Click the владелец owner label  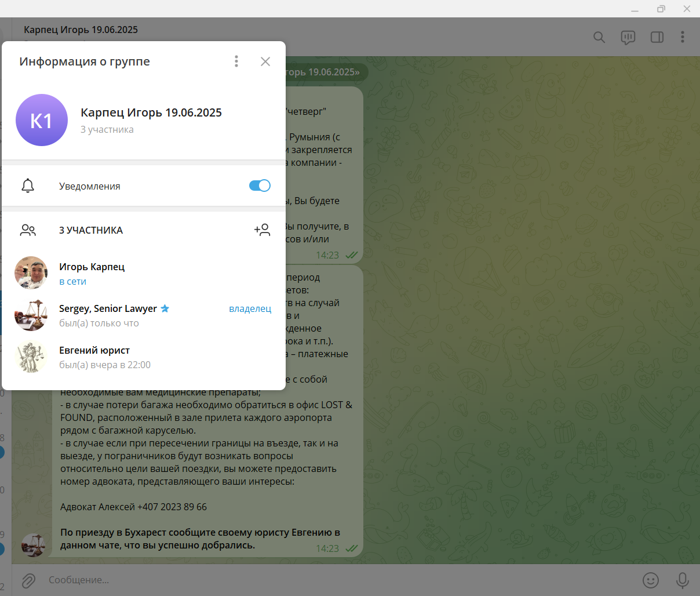(250, 308)
